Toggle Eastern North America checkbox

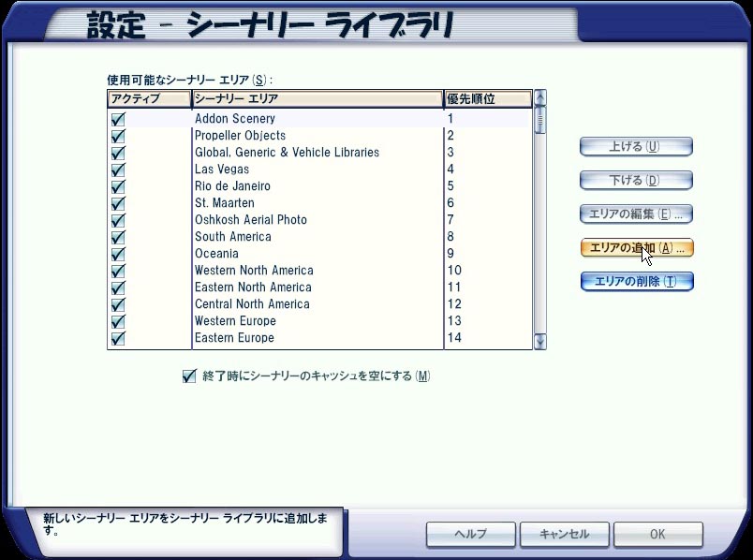[x=118, y=287]
